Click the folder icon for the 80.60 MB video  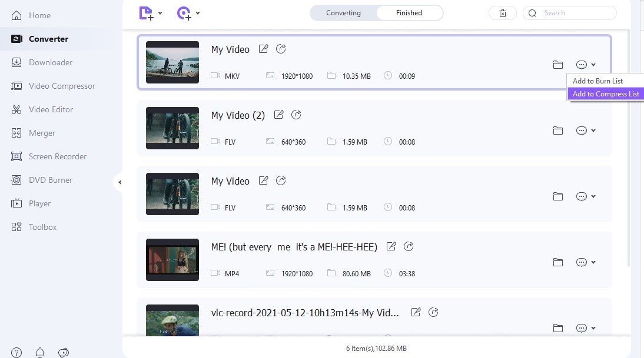point(557,262)
